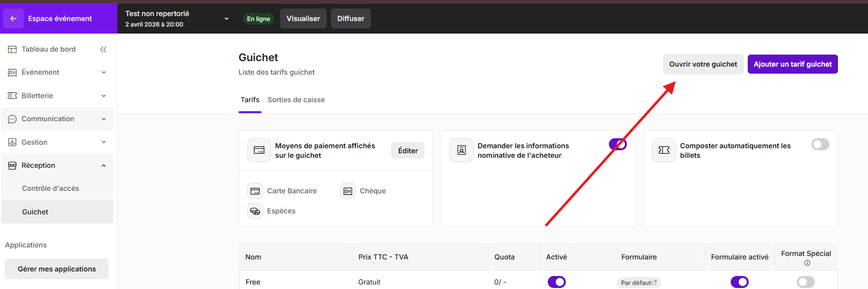Click the Nom column header
This screenshot has width=868, height=289.
pyautogui.click(x=253, y=257)
